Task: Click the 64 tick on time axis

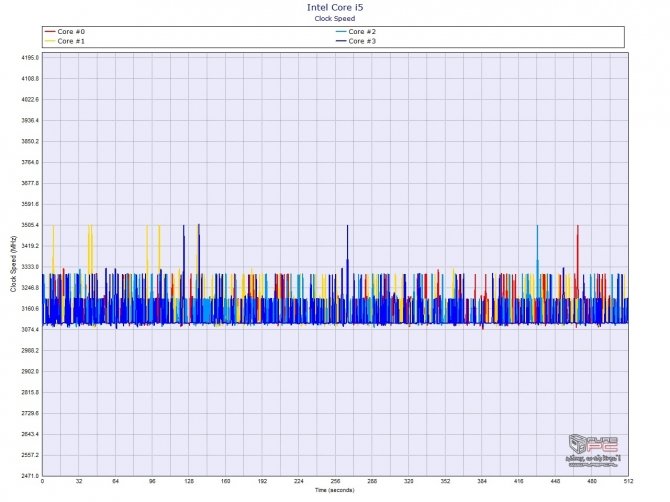Action: (x=116, y=481)
